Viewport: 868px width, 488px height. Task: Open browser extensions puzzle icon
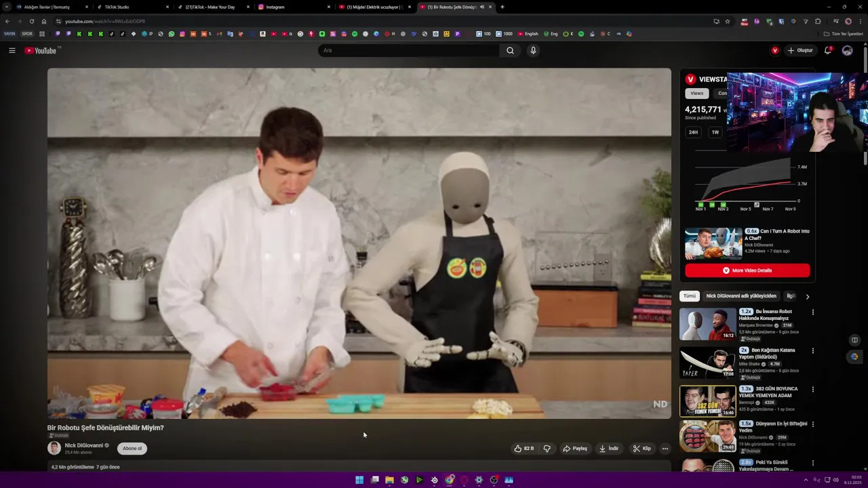pyautogui.click(x=818, y=21)
